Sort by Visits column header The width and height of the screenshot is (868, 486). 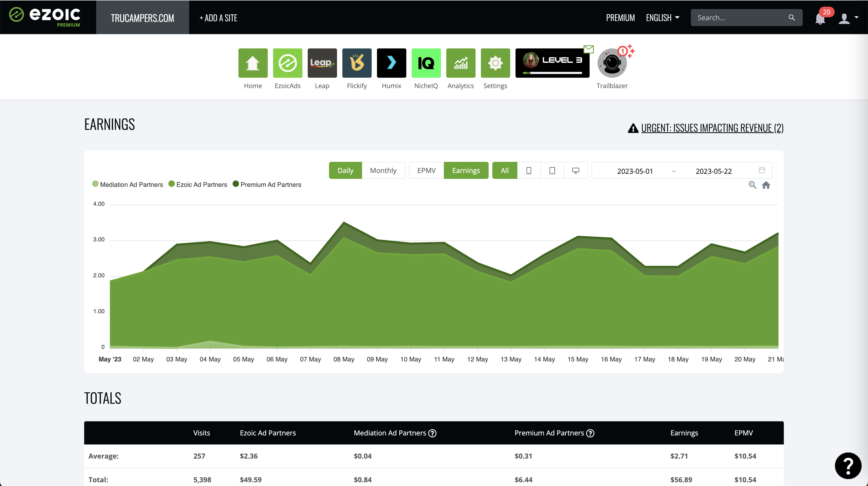(x=201, y=433)
